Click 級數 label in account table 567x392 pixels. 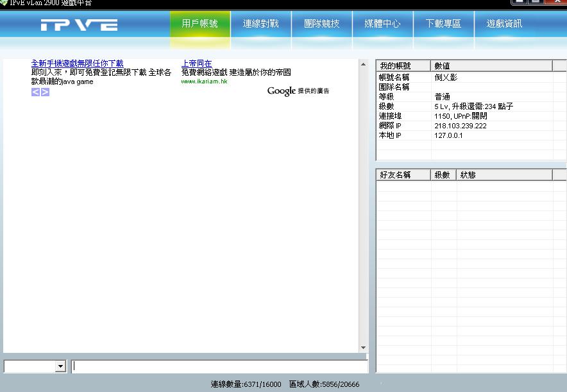coord(386,107)
